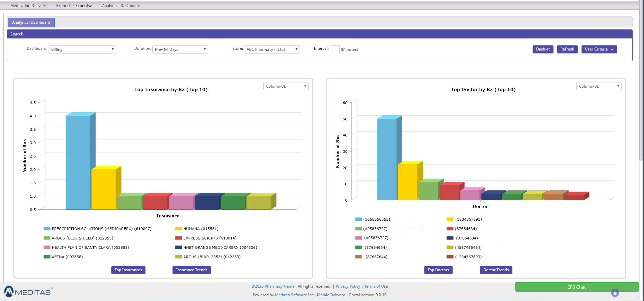Click the round down-arrow icon under IPS Chat

click(x=615, y=293)
